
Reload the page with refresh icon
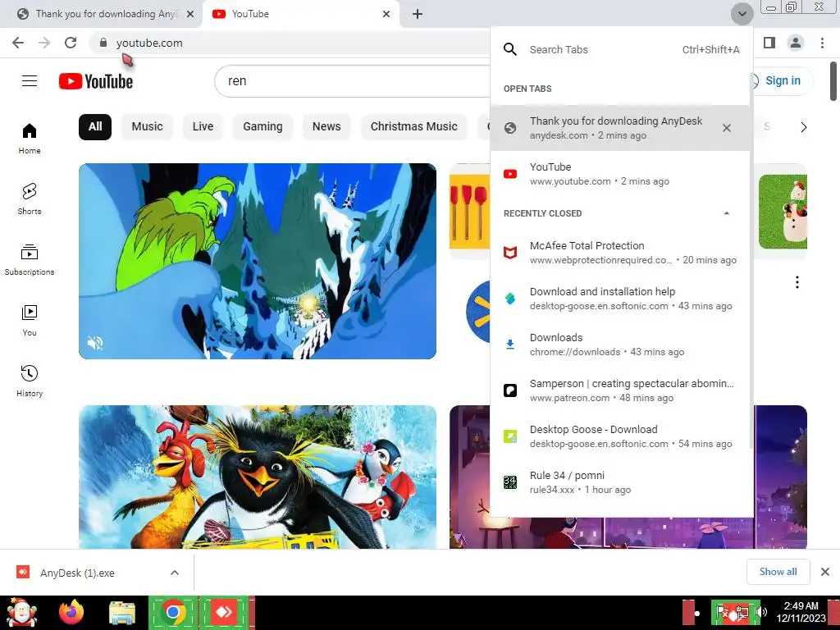(x=71, y=43)
